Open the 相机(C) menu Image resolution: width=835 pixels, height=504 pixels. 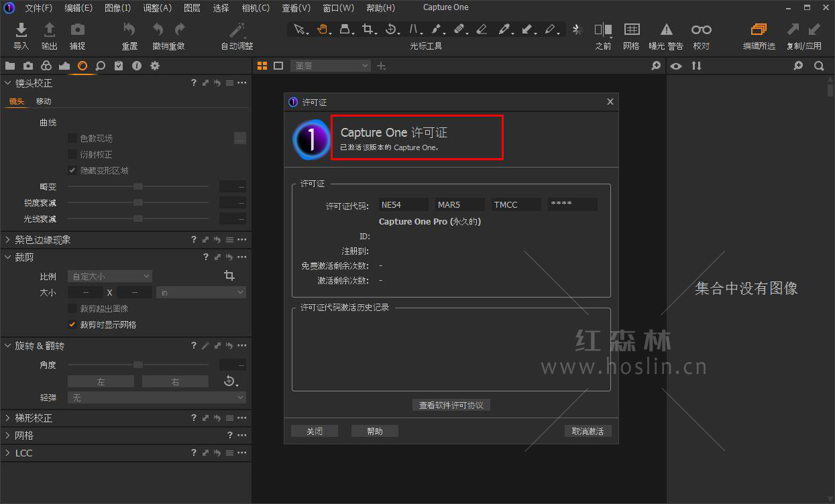point(256,8)
